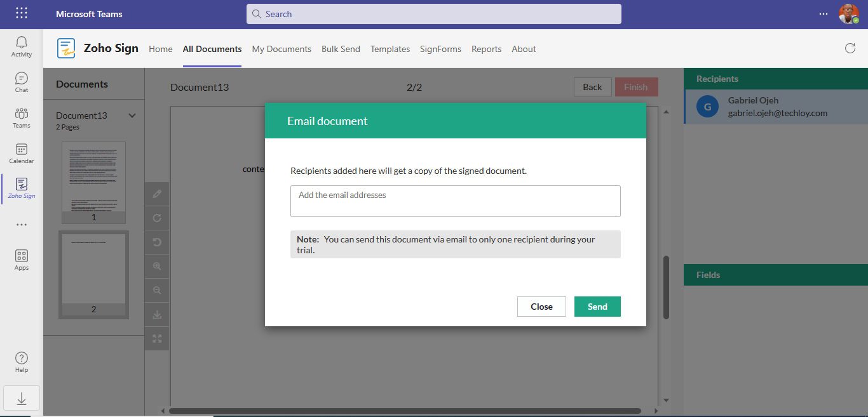Open the SignForms tab

pyautogui.click(x=440, y=49)
